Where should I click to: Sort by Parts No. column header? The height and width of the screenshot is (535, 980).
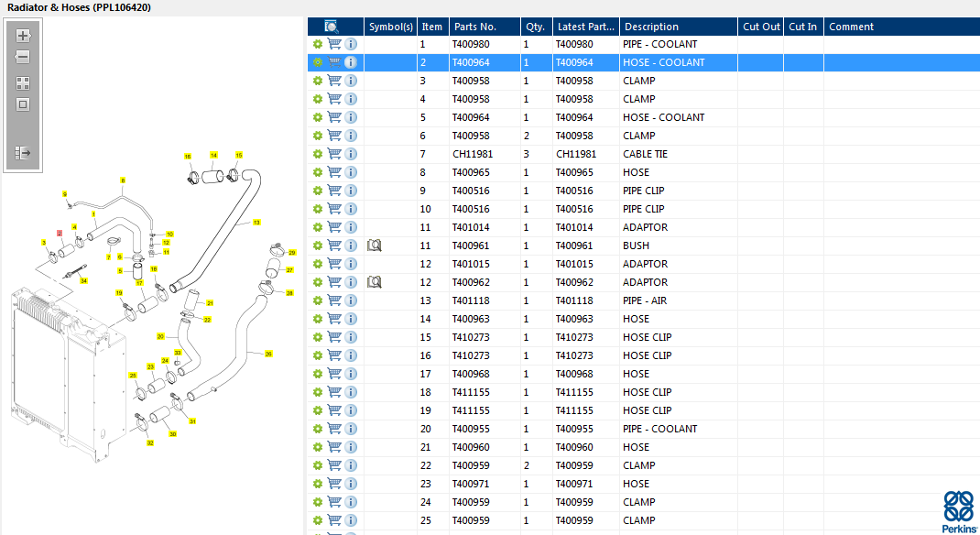point(485,27)
